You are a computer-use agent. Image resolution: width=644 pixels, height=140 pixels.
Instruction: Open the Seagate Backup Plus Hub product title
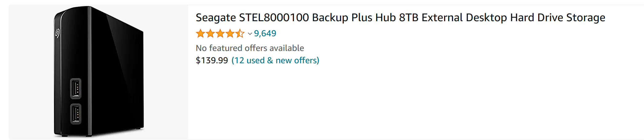pos(400,17)
